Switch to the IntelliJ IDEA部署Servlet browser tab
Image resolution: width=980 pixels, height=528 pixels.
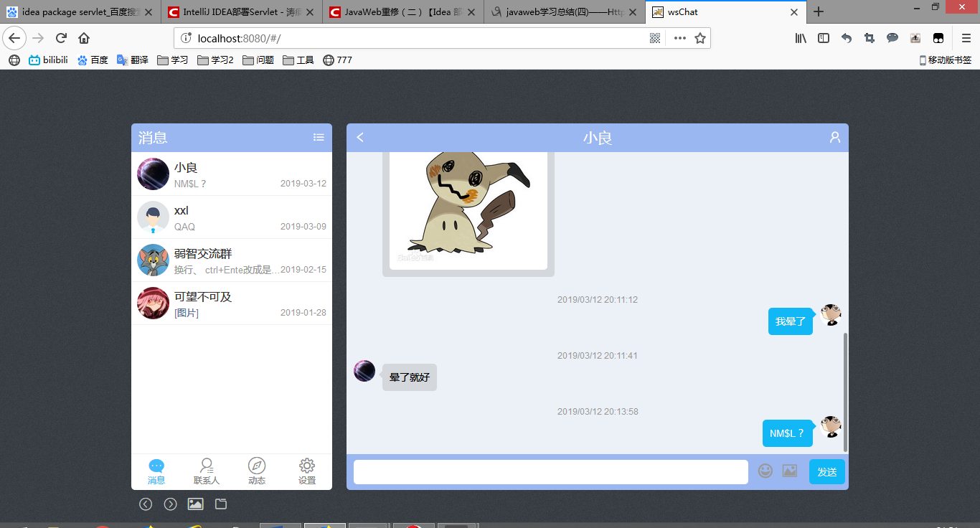tap(242, 11)
